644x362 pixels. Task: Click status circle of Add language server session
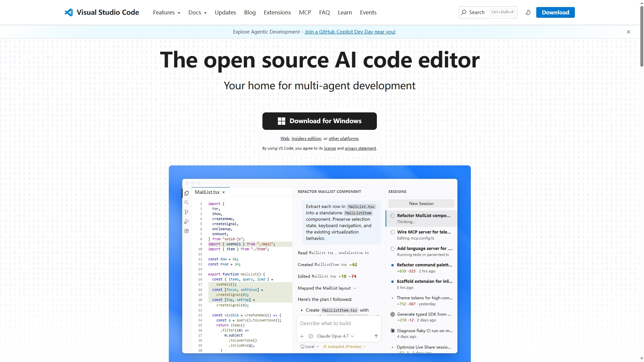coord(392,249)
